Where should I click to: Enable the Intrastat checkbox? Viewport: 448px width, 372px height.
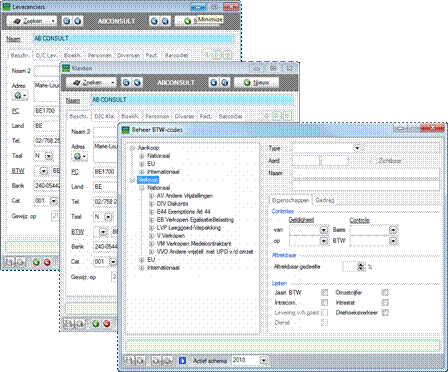(x=385, y=303)
